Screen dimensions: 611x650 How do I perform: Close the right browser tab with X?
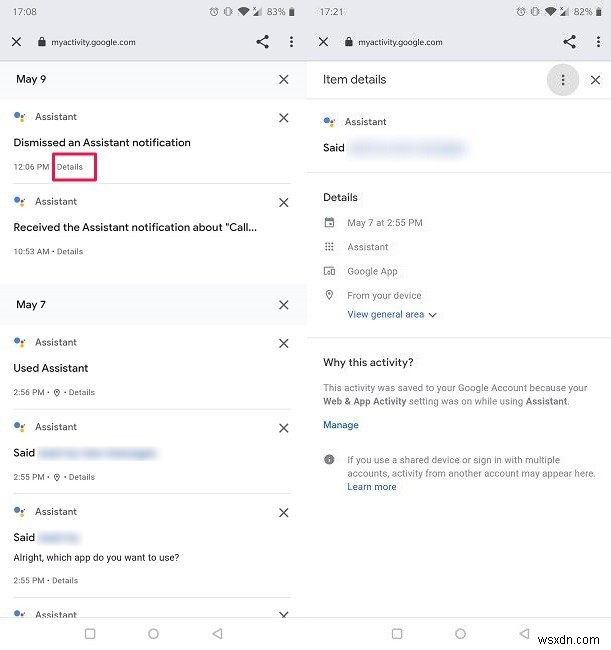pyautogui.click(x=323, y=42)
